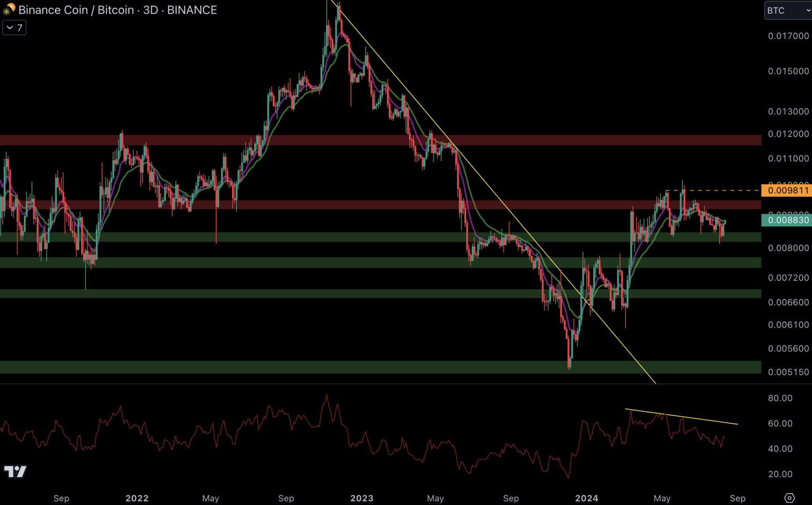
Task: Open chart settings hexagon gear icon
Action: pos(790,498)
